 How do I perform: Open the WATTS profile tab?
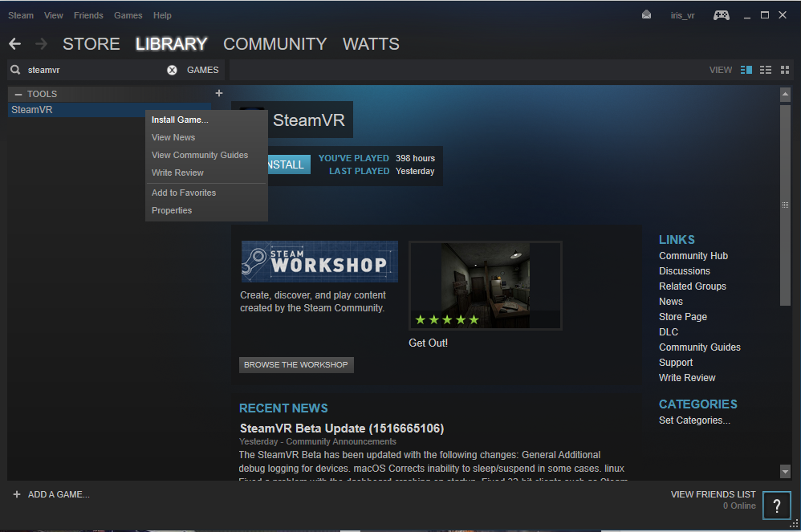click(371, 44)
